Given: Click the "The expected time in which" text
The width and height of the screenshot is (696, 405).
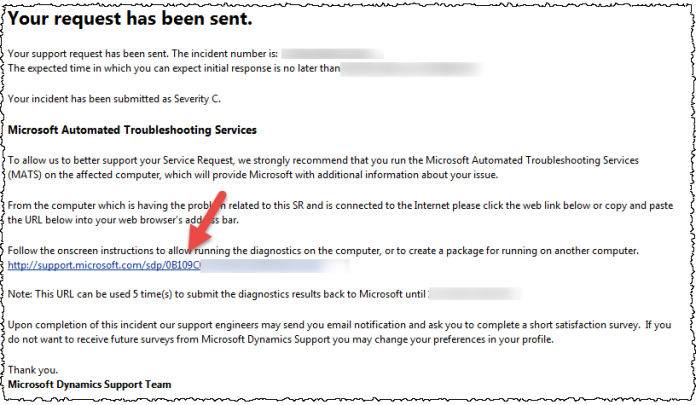Looking at the screenshot, I should pos(174,68).
